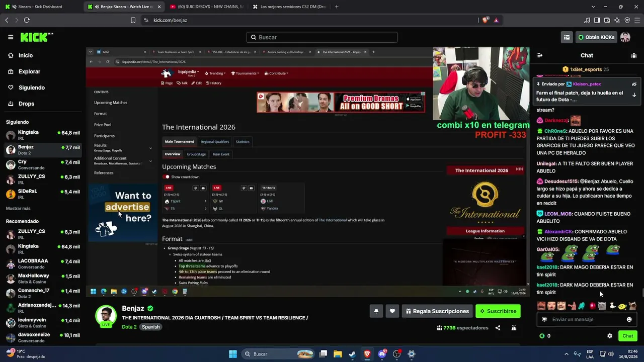The image size is (644, 362).
Task: Click the Brave Shields lion icon
Action: click(x=486, y=20)
